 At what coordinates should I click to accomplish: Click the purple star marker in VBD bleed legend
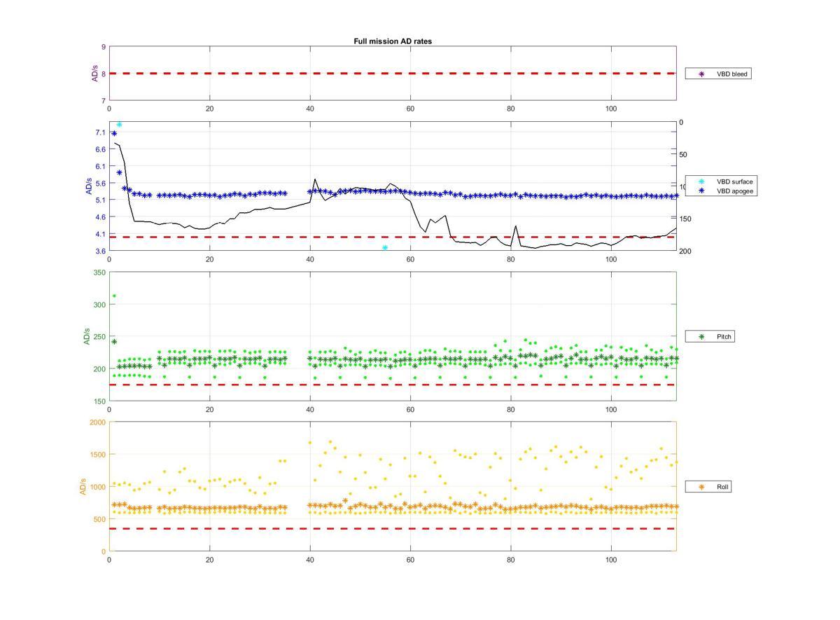701,74
